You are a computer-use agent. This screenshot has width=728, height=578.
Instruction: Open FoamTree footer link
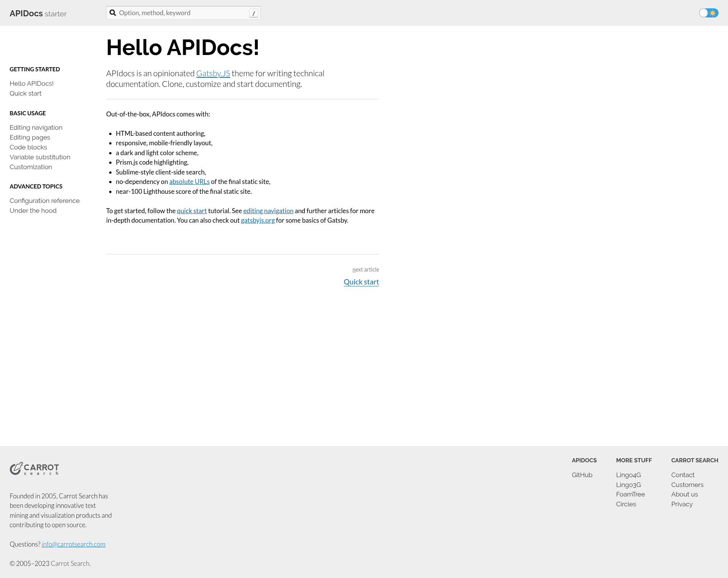click(x=631, y=494)
